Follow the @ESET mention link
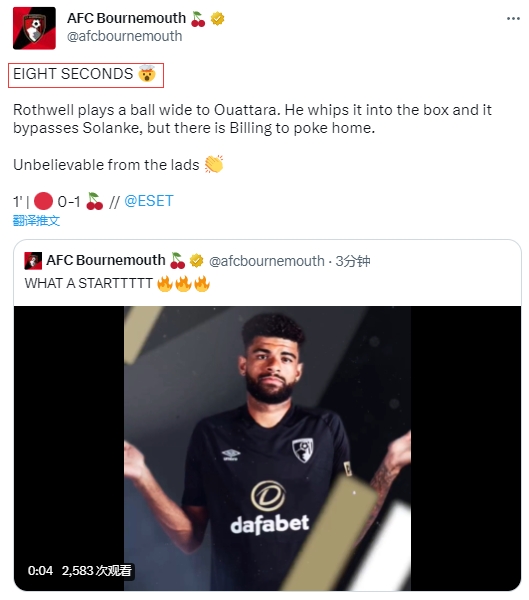Image resolution: width=529 pixels, height=600 pixels. (x=149, y=201)
